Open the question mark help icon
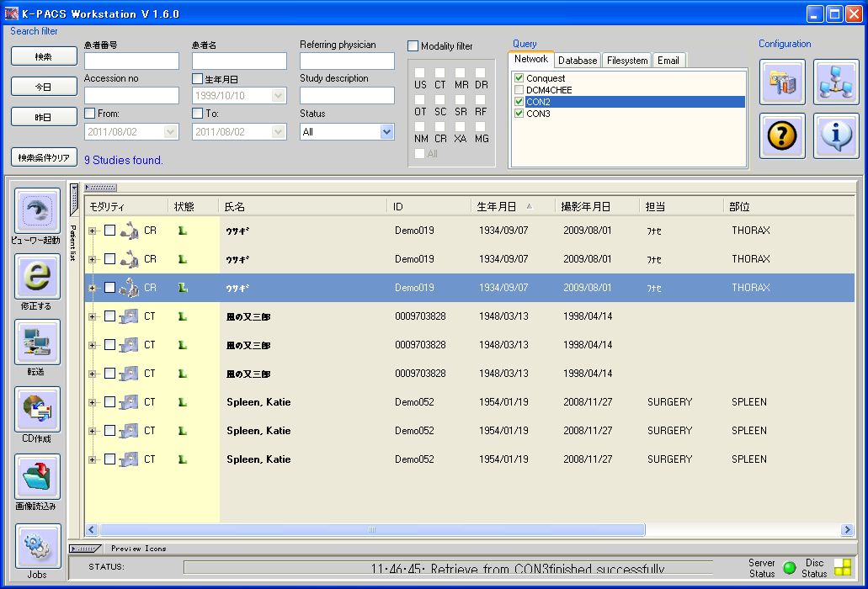The height and width of the screenshot is (589, 868). tap(781, 136)
